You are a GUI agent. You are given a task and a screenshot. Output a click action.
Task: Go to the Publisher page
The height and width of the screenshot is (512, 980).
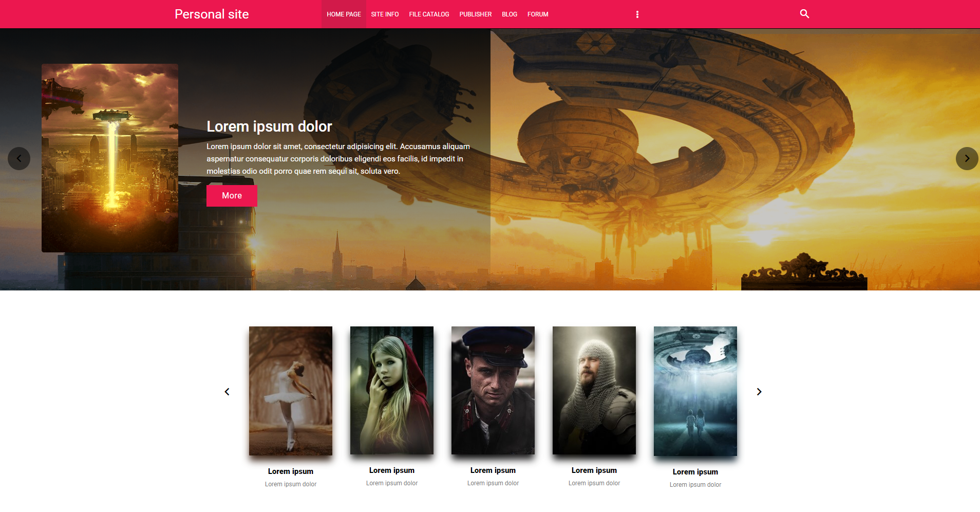point(475,14)
